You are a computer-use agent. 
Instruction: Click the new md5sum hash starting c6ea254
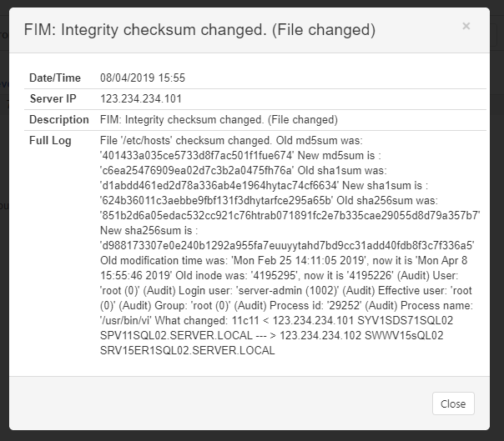tap(197, 170)
